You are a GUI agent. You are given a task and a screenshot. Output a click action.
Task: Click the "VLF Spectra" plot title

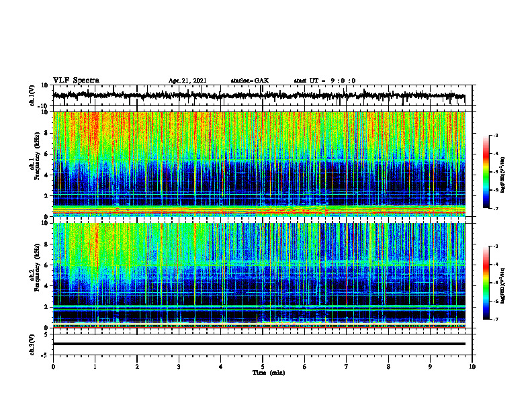click(x=76, y=81)
